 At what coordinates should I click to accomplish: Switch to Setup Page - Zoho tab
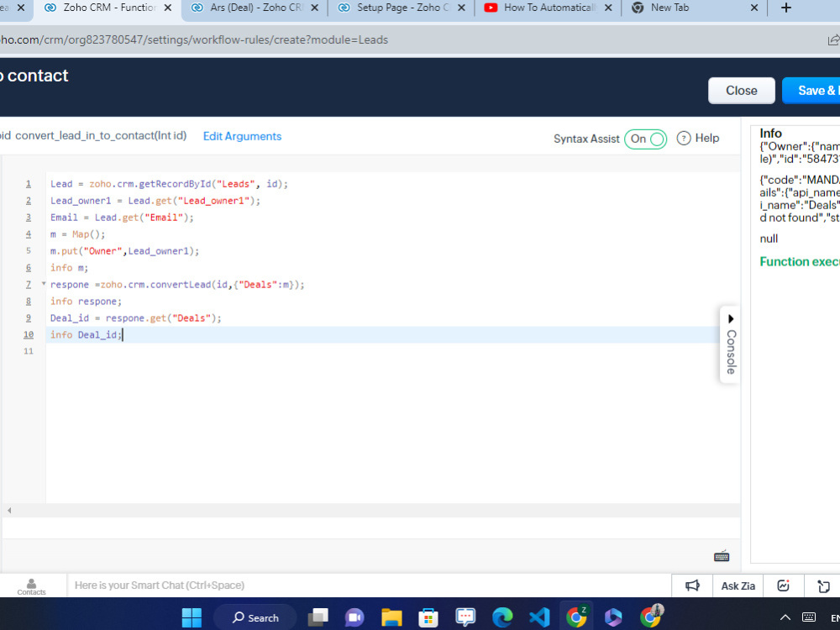403,8
